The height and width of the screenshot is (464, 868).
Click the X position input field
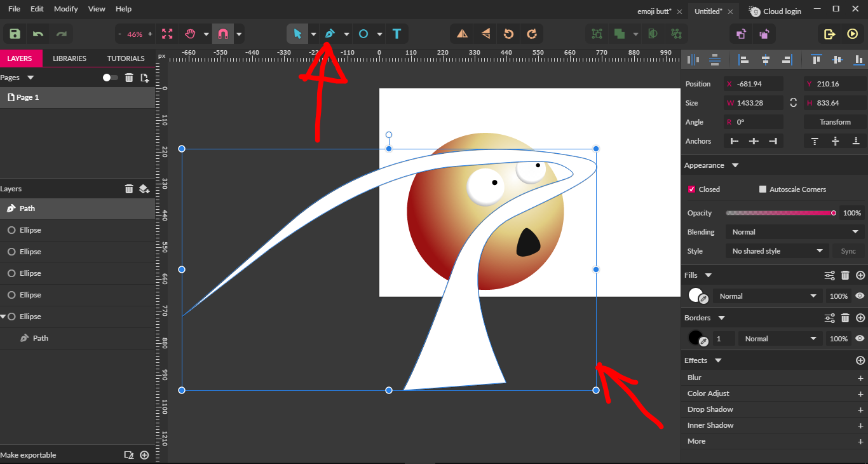pos(754,84)
